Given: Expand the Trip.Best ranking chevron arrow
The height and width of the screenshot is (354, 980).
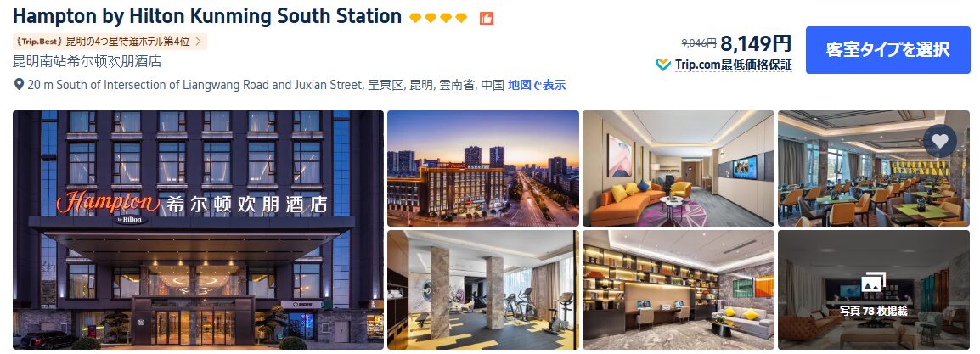Looking at the screenshot, I should [x=198, y=42].
